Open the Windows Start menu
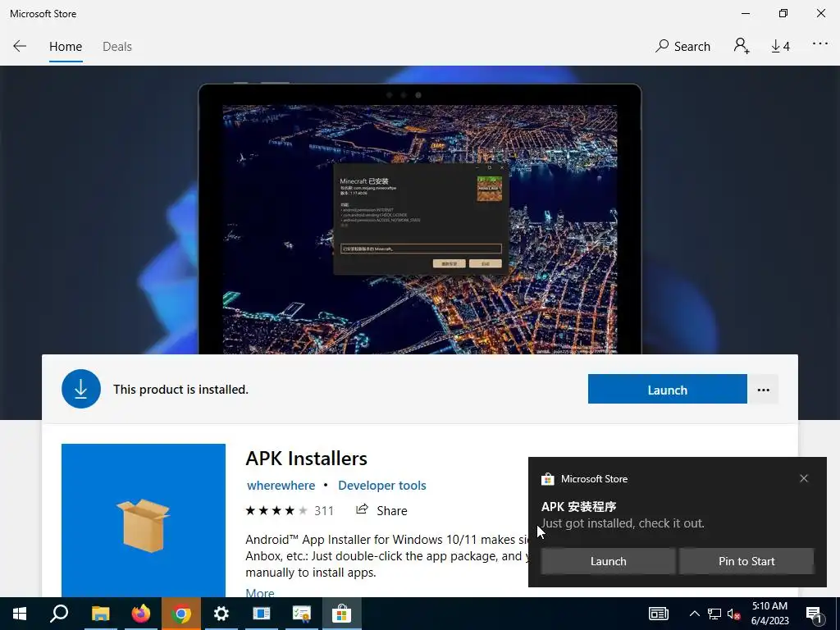The height and width of the screenshot is (630, 840). pos(20,614)
